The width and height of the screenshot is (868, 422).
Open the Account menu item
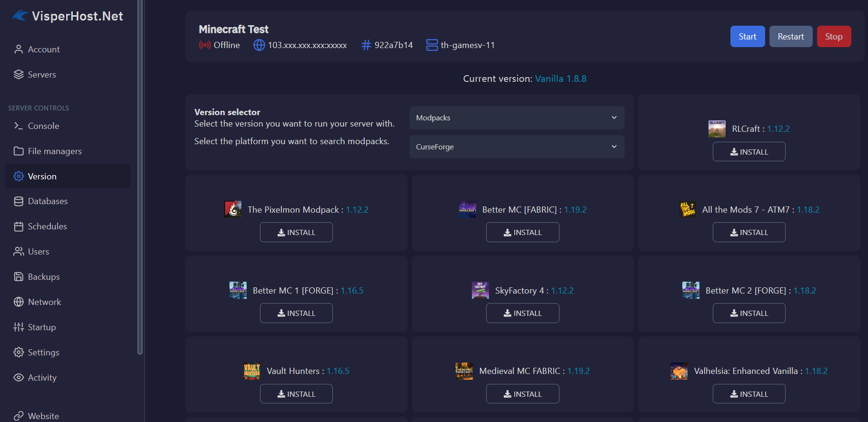click(x=68, y=49)
